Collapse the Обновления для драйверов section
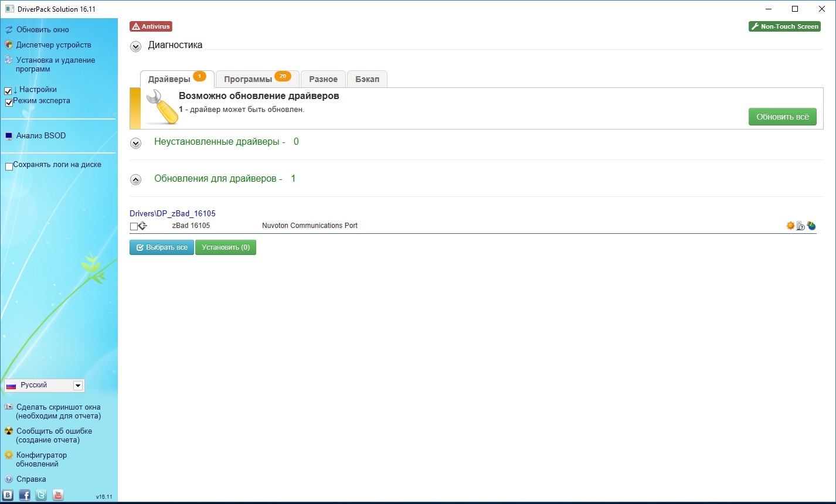The image size is (836, 504). tap(136, 179)
